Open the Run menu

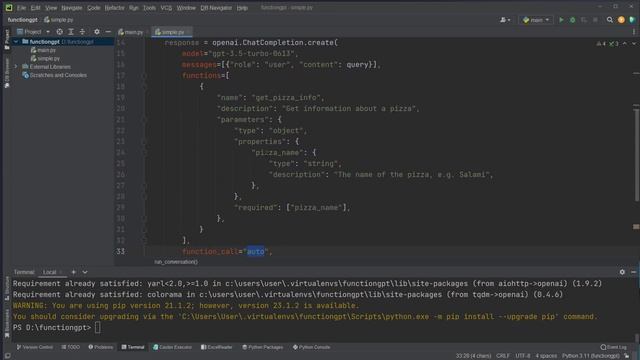133,8
